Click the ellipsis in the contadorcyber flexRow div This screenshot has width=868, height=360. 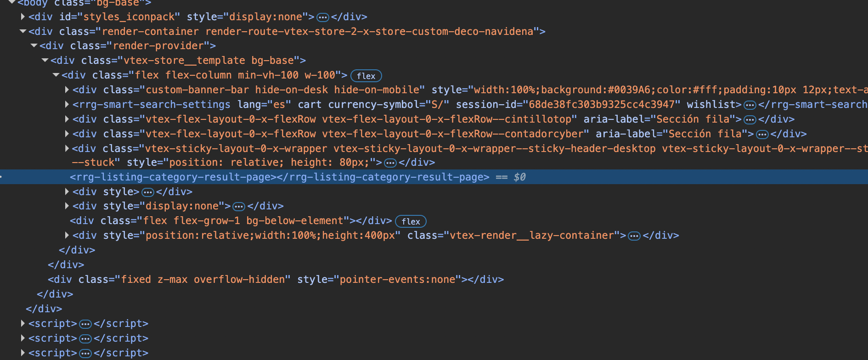(762, 135)
